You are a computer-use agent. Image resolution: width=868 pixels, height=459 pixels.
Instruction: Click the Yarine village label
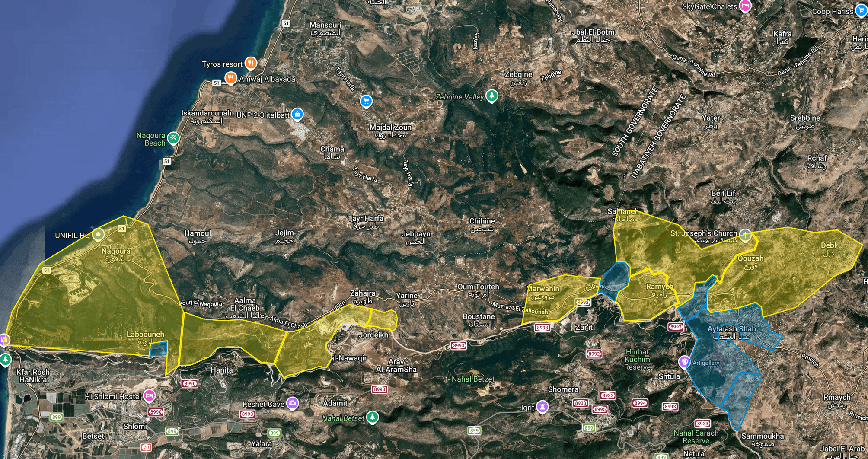click(407, 299)
